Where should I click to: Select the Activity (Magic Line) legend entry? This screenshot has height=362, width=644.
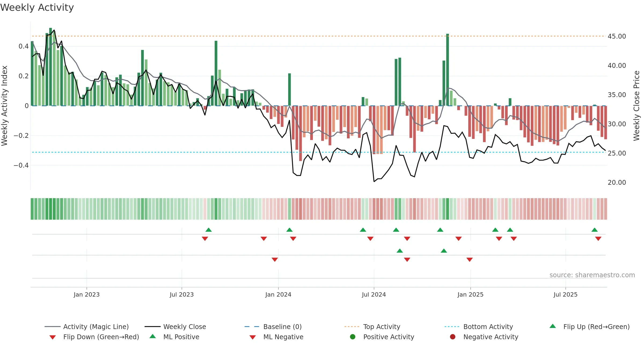[87, 327]
